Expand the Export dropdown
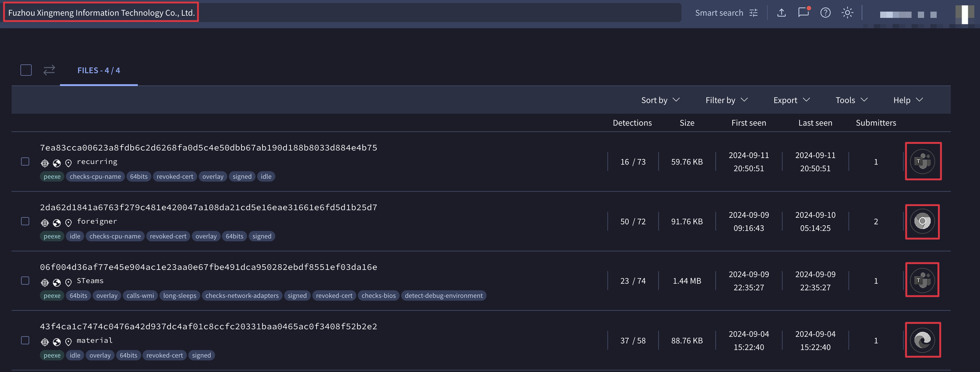The width and height of the screenshot is (980, 372). click(791, 100)
